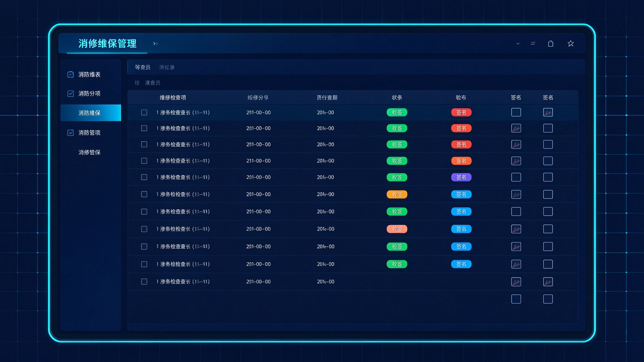The width and height of the screenshot is (644, 362).
Task: Click the 维修检查项 column header
Action: click(x=173, y=97)
